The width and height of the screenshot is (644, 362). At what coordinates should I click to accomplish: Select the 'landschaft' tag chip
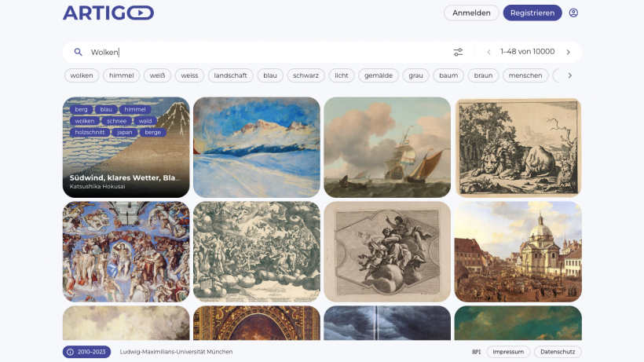click(230, 75)
